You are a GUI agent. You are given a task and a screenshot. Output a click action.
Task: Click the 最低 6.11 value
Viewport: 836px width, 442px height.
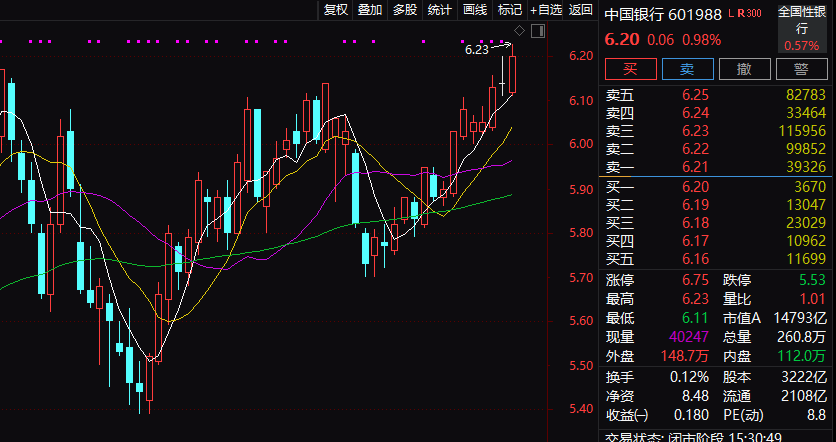[x=696, y=318]
